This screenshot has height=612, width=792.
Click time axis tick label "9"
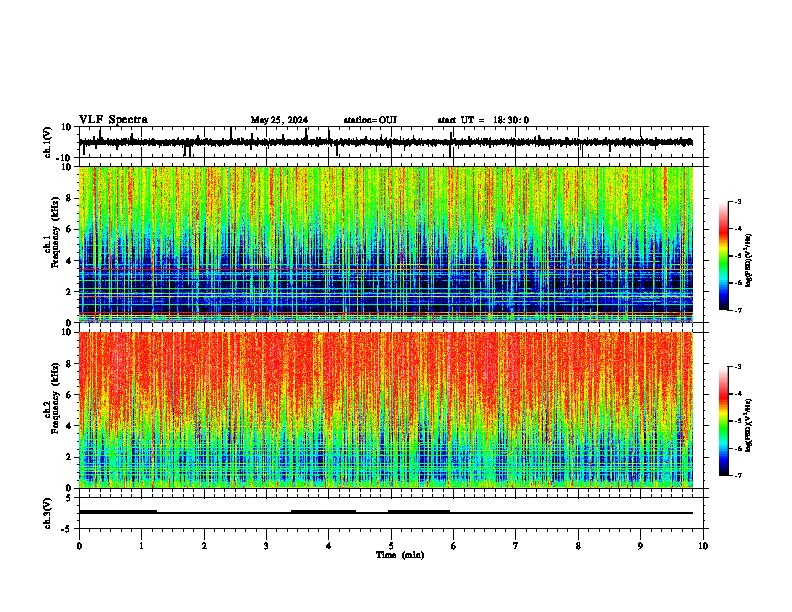[640, 546]
